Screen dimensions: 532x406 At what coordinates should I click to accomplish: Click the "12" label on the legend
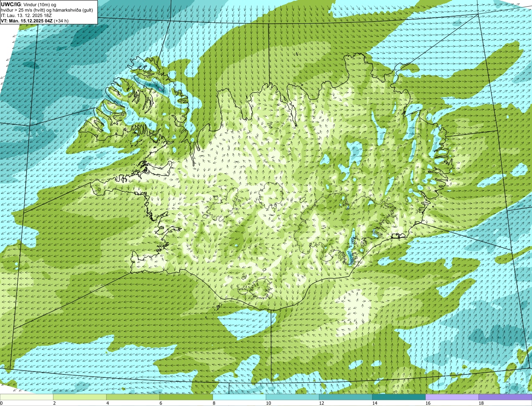[322, 403]
